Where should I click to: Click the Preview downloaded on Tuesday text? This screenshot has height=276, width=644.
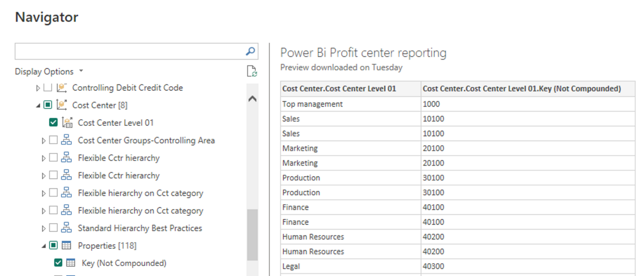click(341, 67)
